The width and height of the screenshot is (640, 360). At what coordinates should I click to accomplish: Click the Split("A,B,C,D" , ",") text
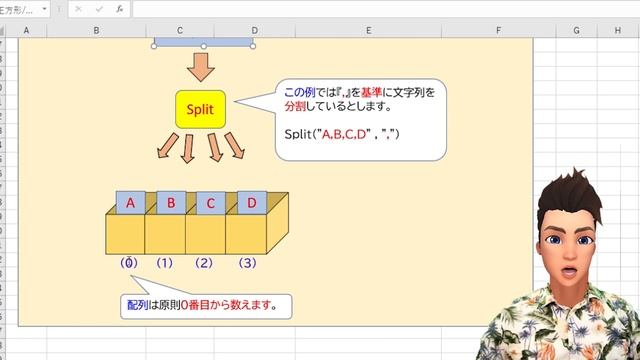(x=342, y=134)
